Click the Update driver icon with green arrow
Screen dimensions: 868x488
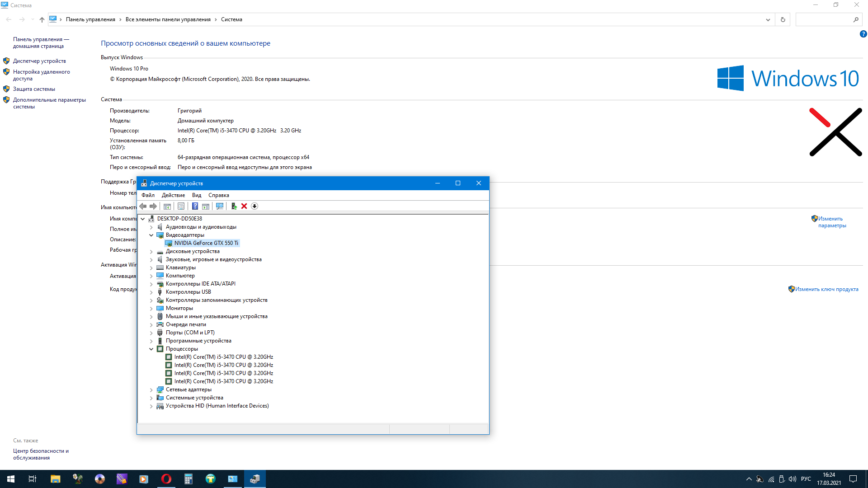(234, 206)
